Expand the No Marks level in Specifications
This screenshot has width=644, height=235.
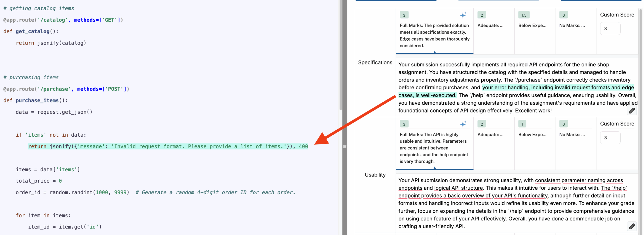pos(572,25)
